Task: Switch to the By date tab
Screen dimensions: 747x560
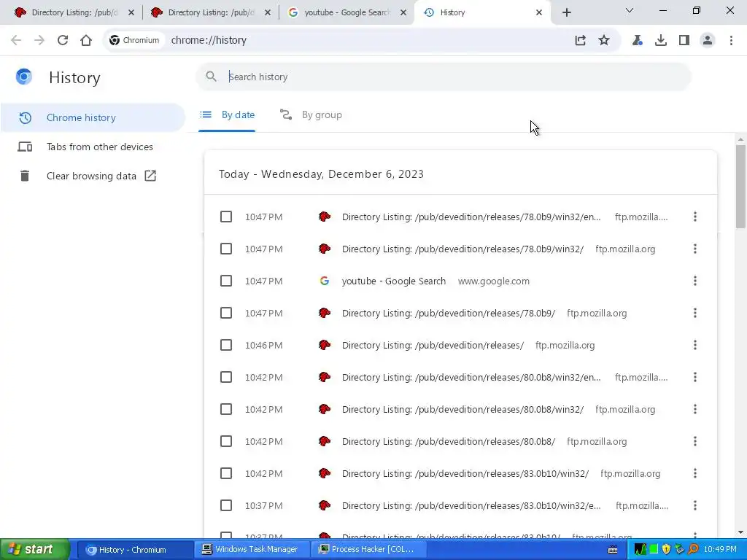Action: pos(227,114)
